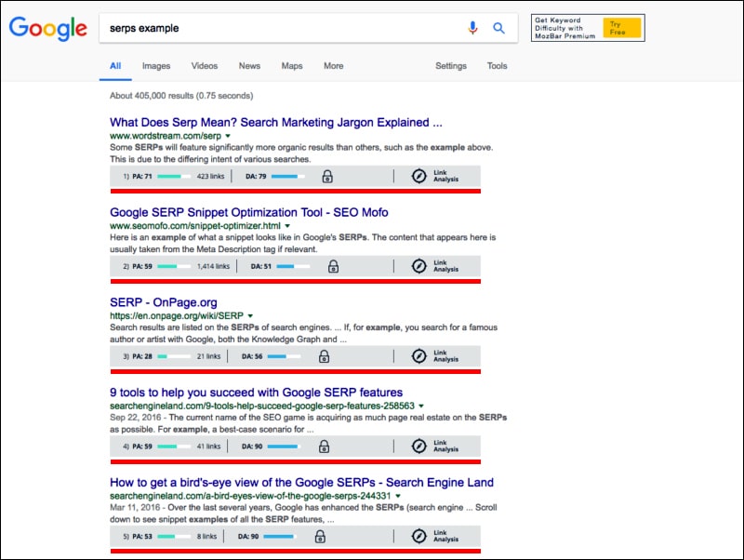Click the PA: 28 progress bar
Image resolution: width=744 pixels, height=560 pixels.
[174, 356]
